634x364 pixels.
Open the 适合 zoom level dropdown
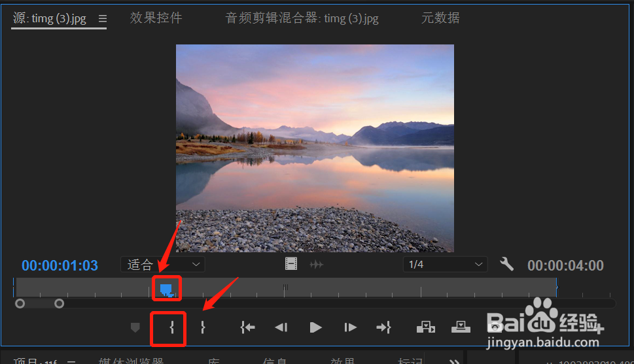tap(163, 265)
